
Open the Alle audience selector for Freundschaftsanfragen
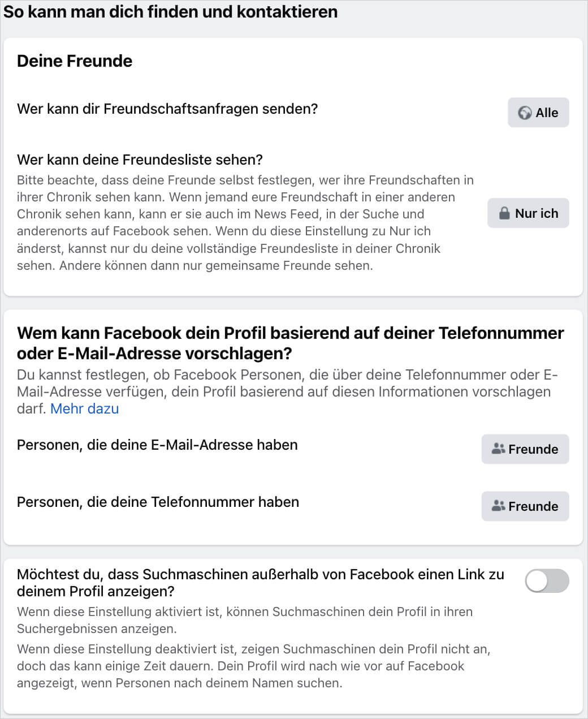(x=538, y=113)
